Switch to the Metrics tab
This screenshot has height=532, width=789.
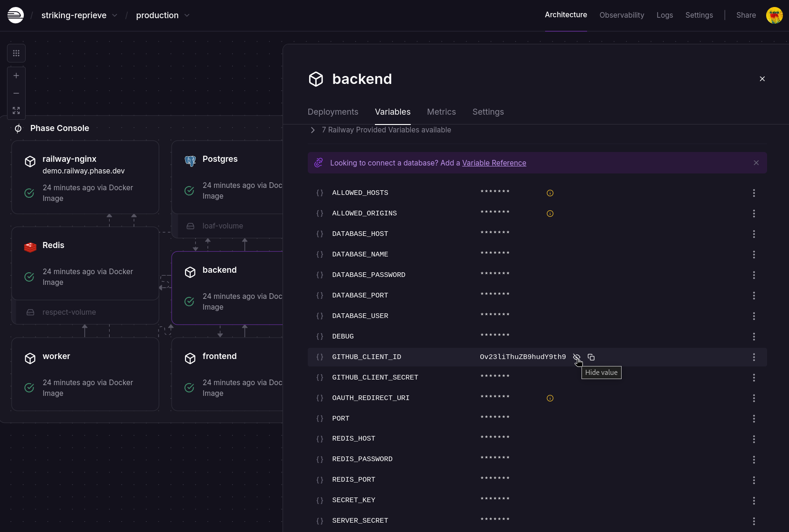pyautogui.click(x=441, y=112)
